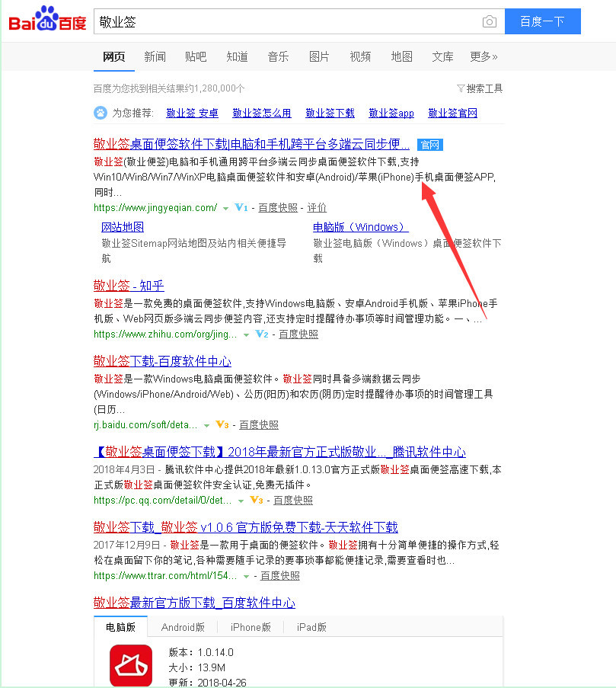Open the 更多» menu
This screenshot has width=616, height=688.
click(x=484, y=56)
